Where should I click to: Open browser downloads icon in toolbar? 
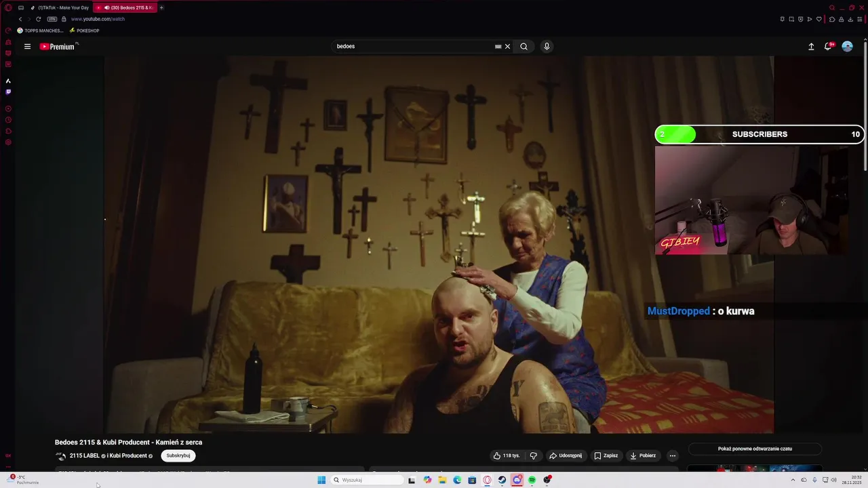pos(850,19)
